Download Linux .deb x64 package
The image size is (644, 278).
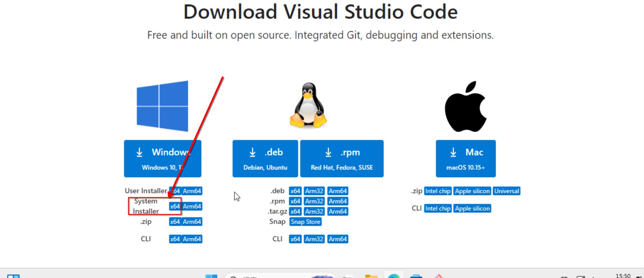(x=295, y=191)
